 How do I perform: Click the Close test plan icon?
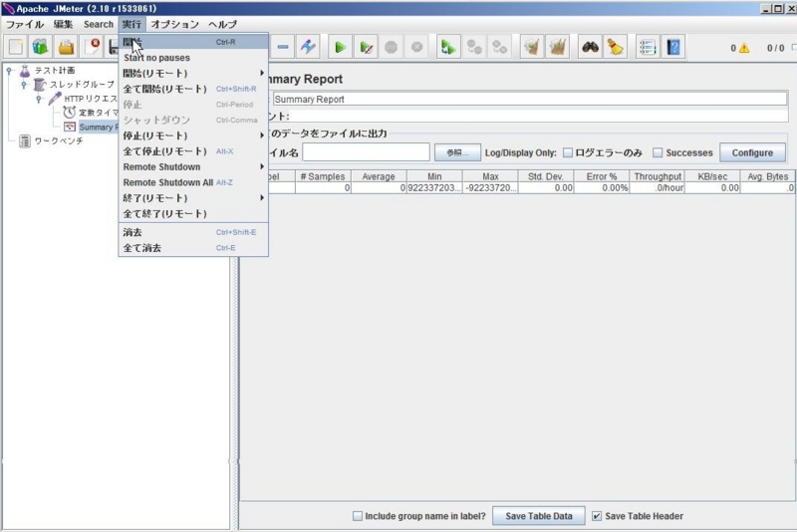[x=93, y=47]
